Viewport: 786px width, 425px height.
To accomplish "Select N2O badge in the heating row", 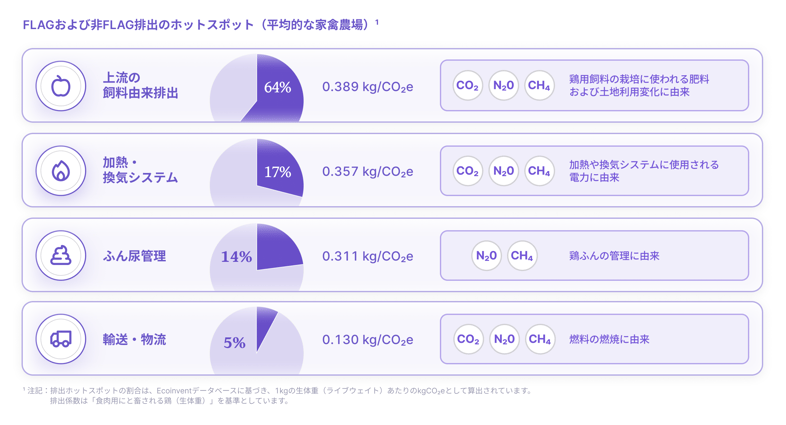I will (503, 171).
